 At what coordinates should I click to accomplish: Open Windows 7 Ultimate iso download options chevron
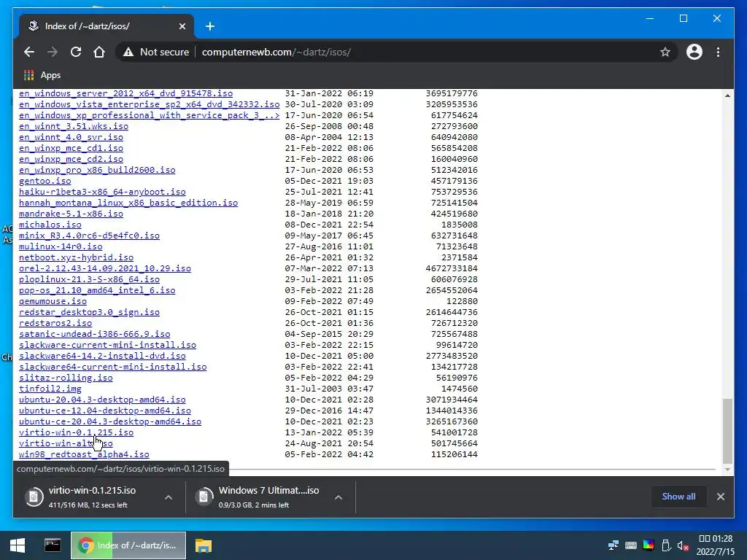point(338,497)
